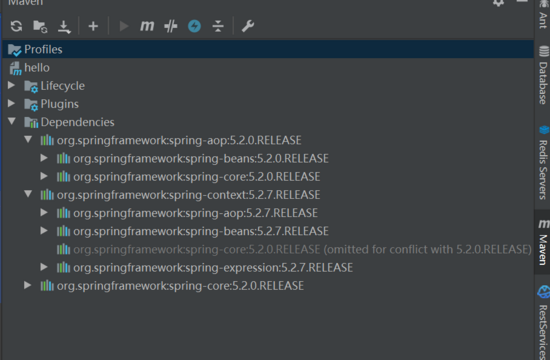Collapse the spring-context 5.2.7 dependency arrow
This screenshot has height=360, width=550.
[x=28, y=194]
